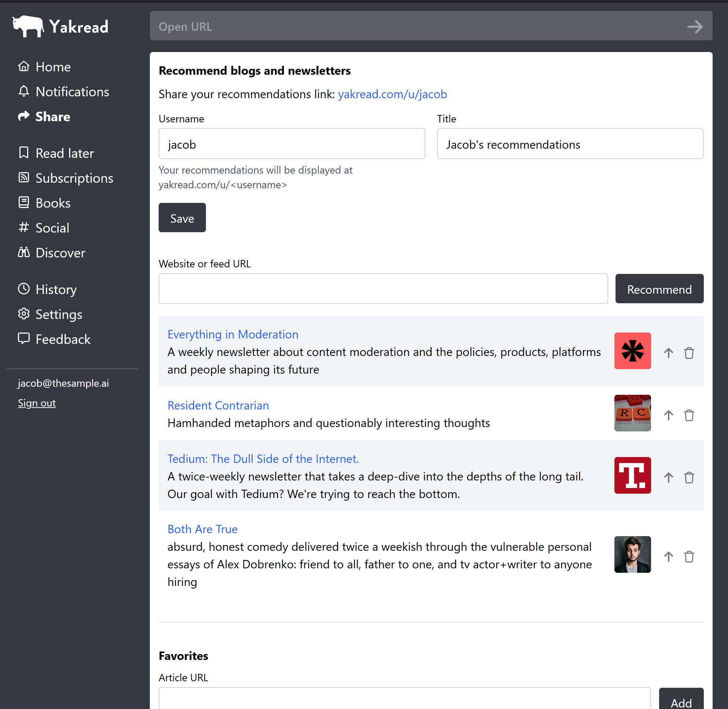Click the jacob@thesample.ai account email
The height and width of the screenshot is (709, 728).
click(63, 383)
